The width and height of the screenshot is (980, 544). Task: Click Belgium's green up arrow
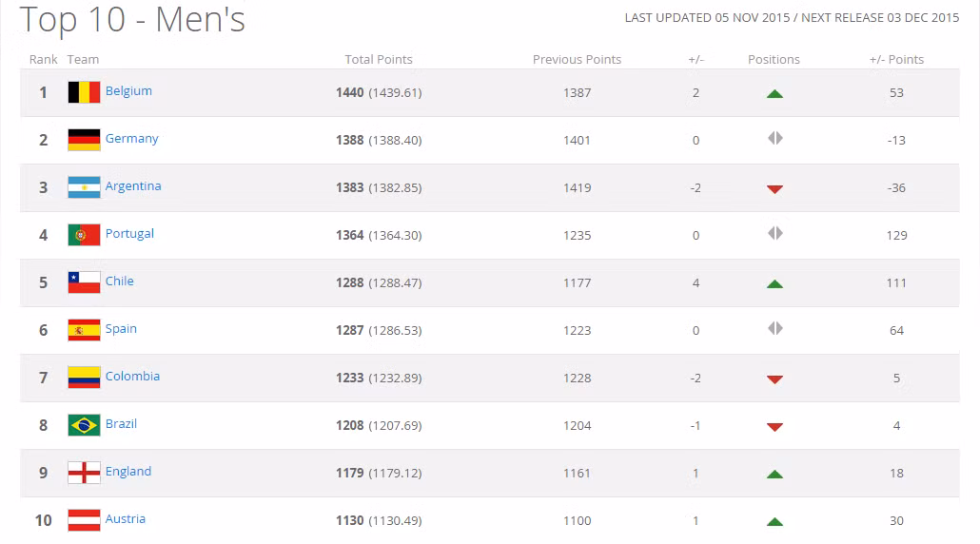click(774, 94)
